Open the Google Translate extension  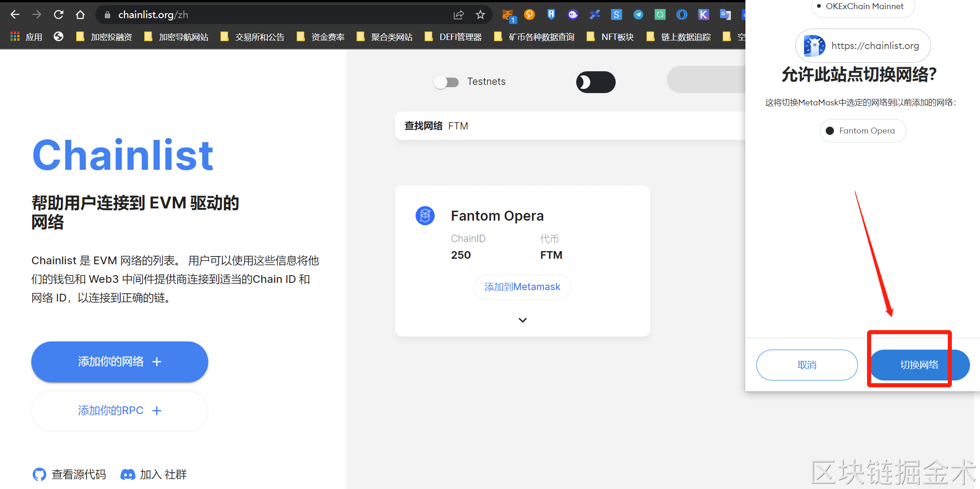point(725,15)
